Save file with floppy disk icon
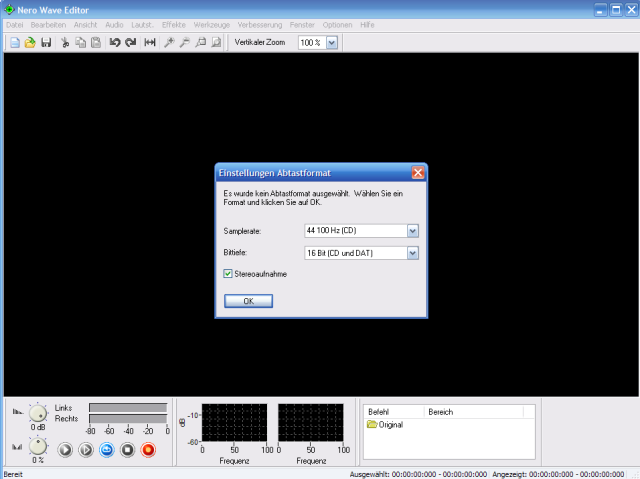The image size is (640, 479). [x=46, y=42]
